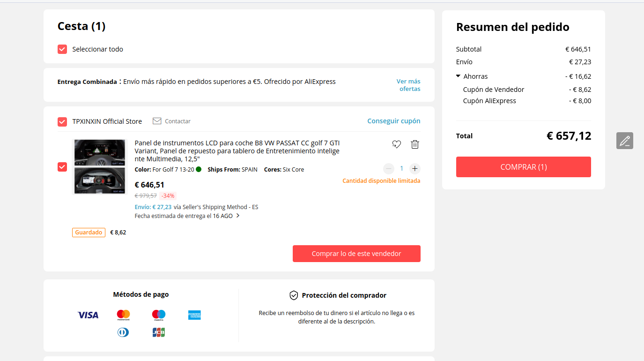The height and width of the screenshot is (361, 644).
Task: Open TPXINXIN Official Store page
Action: [107, 121]
